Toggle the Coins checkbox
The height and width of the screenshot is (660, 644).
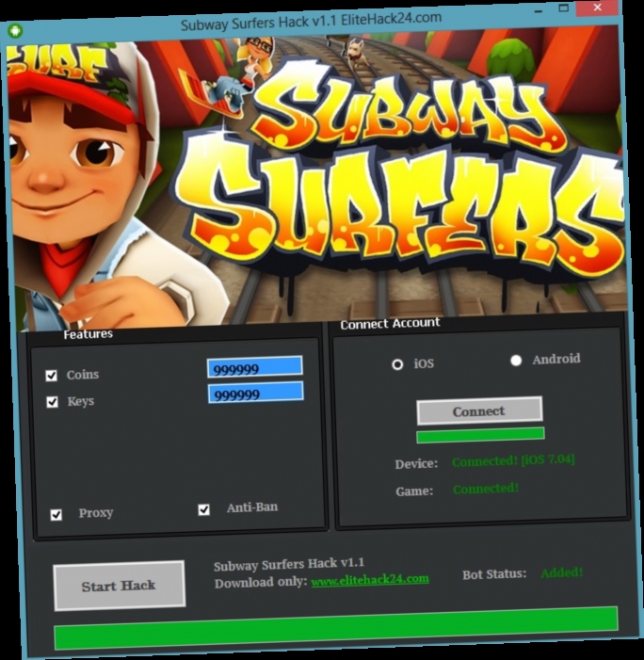click(x=52, y=375)
